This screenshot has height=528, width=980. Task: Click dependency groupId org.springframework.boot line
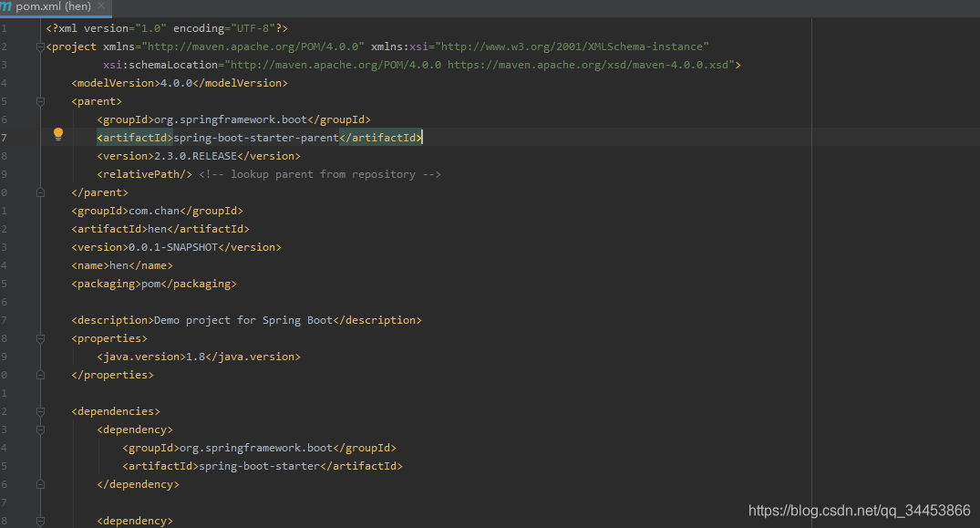[260, 448]
